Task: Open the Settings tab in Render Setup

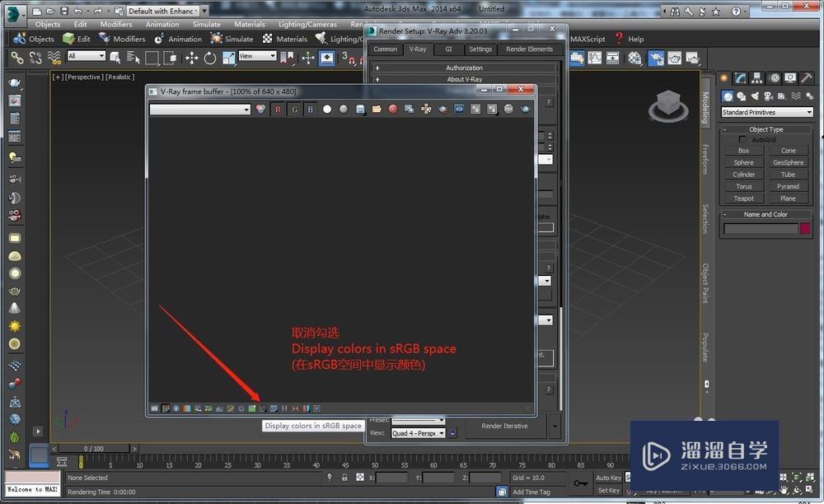Action: [x=480, y=49]
